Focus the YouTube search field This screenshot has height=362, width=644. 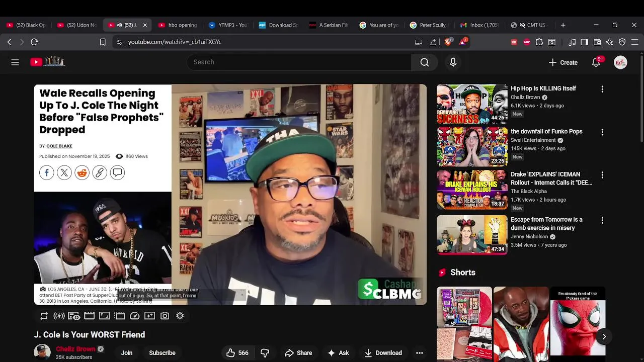[299, 62]
